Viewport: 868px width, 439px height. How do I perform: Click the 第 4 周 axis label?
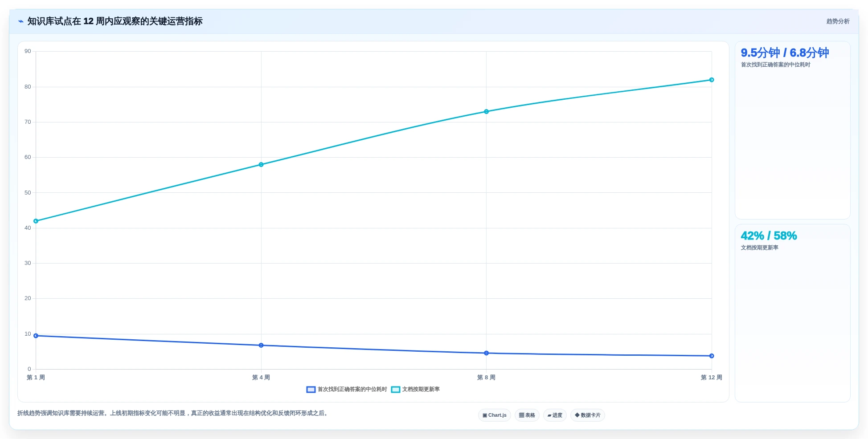coord(261,378)
